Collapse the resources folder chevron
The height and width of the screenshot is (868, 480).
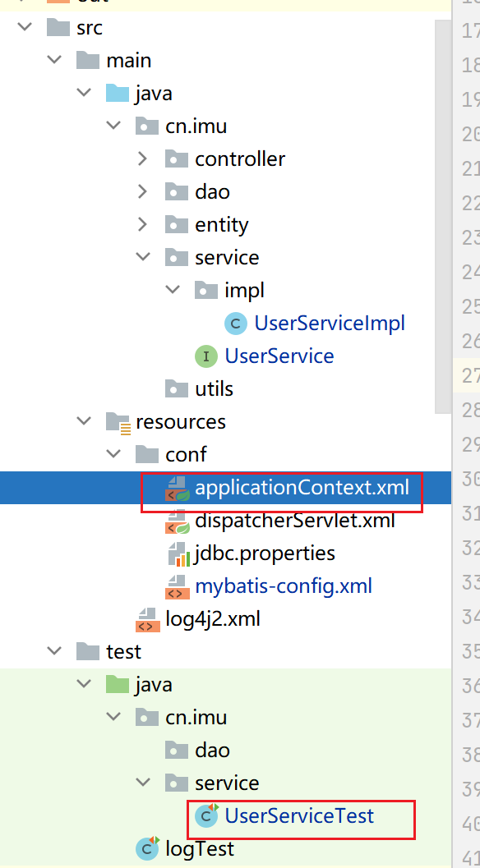click(x=85, y=421)
